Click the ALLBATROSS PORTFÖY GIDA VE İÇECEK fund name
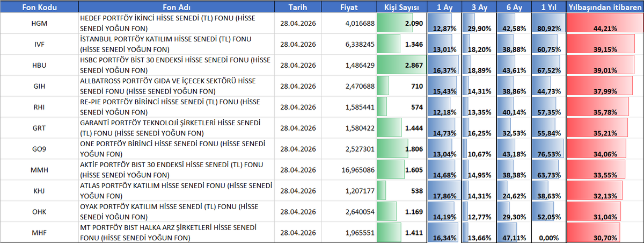 pyautogui.click(x=176, y=86)
